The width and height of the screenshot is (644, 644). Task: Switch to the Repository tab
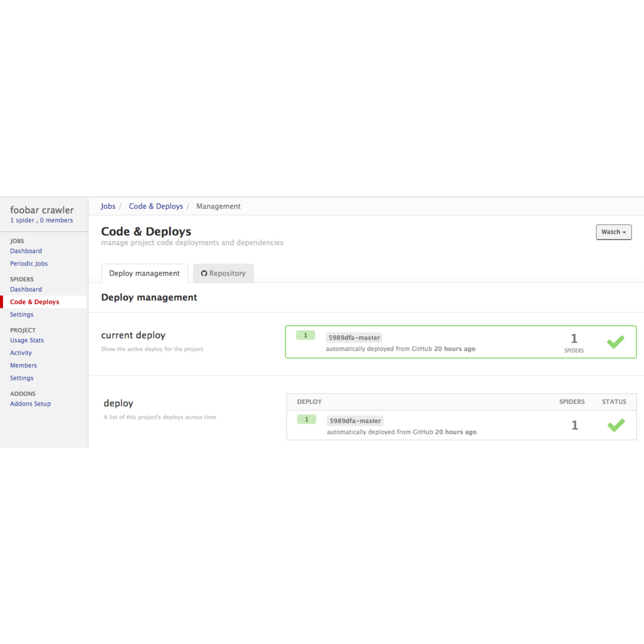(223, 273)
